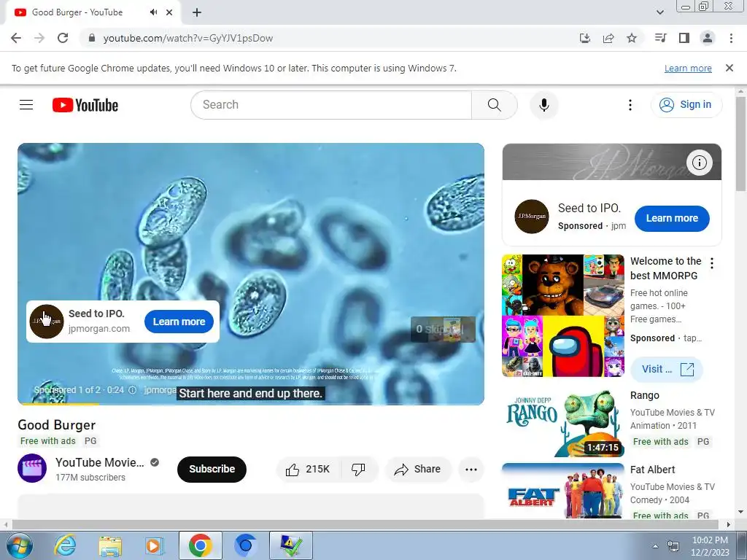Viewport: 747px width, 560px height.
Task: Click the Visit button on games ad
Action: pos(667,369)
